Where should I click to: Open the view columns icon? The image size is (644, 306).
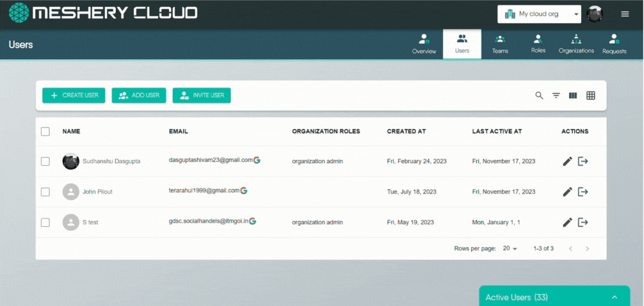pyautogui.click(x=573, y=95)
